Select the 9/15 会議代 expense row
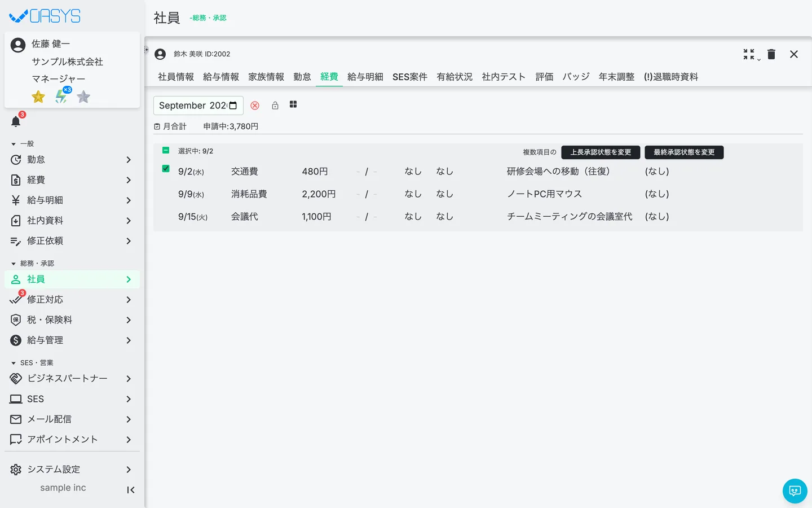Image resolution: width=812 pixels, height=508 pixels. tap(478, 217)
